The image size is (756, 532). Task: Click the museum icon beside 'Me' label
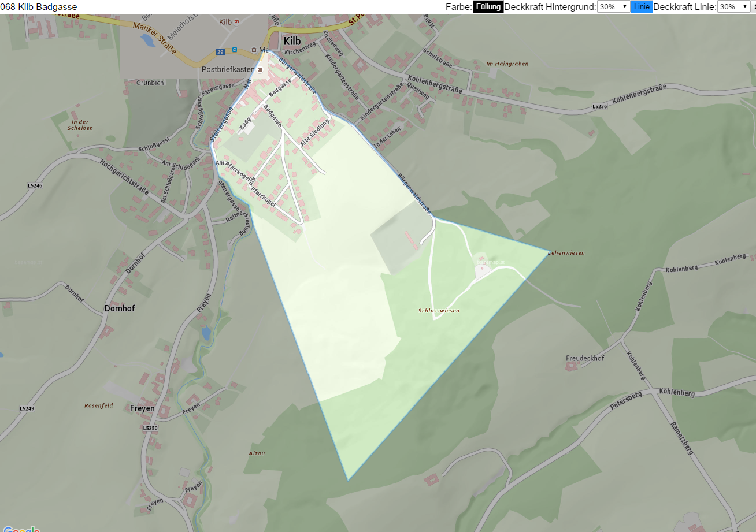tap(253, 50)
